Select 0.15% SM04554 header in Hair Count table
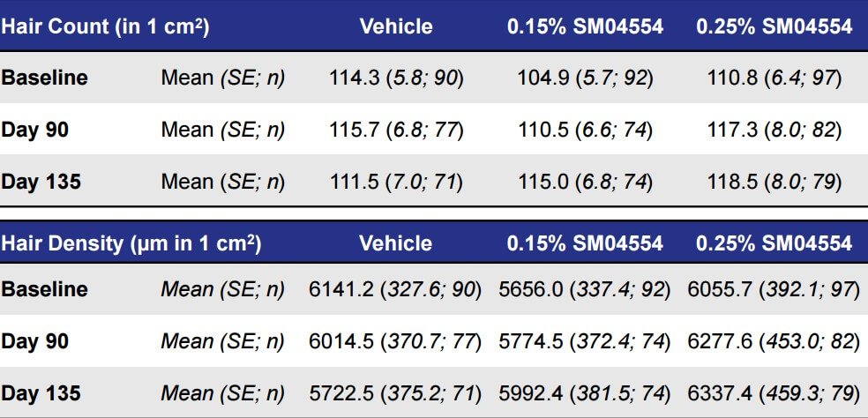The image size is (868, 418). (x=585, y=26)
